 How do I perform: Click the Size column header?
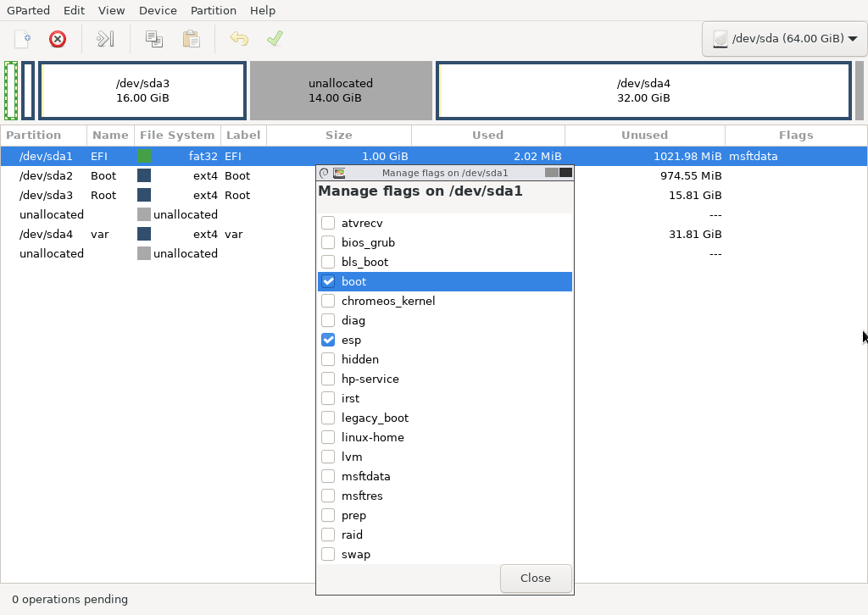pyautogui.click(x=339, y=135)
